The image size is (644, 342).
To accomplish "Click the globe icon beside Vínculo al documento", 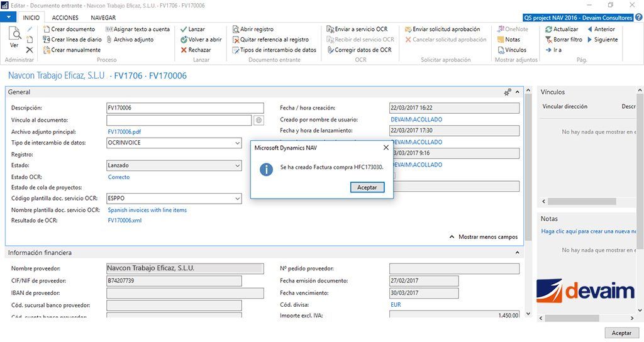I will point(258,120).
